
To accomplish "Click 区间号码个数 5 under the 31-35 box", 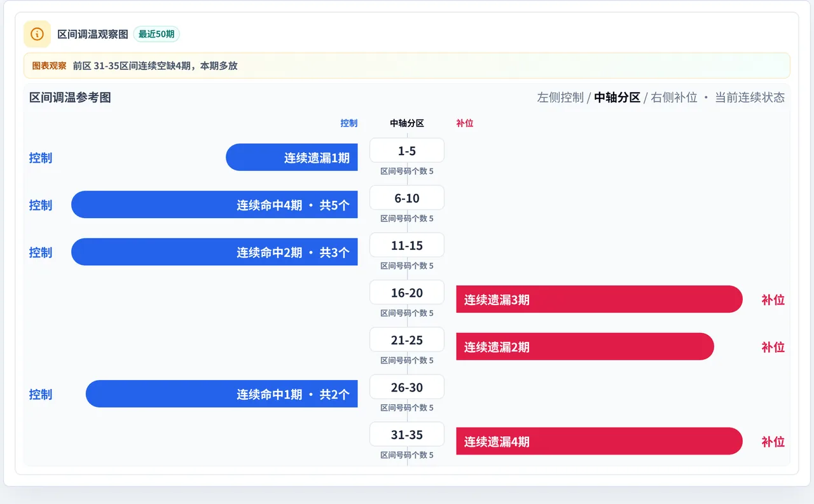I will click(x=407, y=455).
